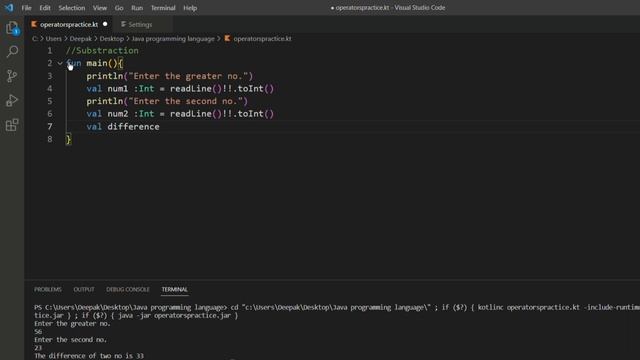The width and height of the screenshot is (640, 360).
Task: Open the Edit menu
Action: [45, 8]
